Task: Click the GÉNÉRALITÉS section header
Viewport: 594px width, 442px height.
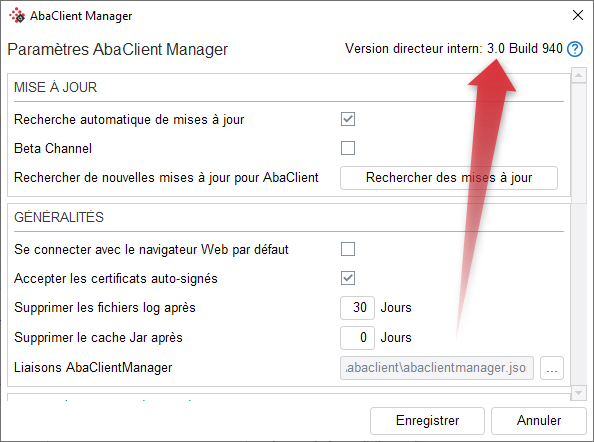Action: click(59, 217)
